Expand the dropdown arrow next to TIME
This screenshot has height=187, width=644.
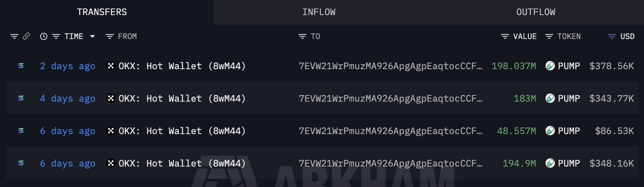click(92, 36)
